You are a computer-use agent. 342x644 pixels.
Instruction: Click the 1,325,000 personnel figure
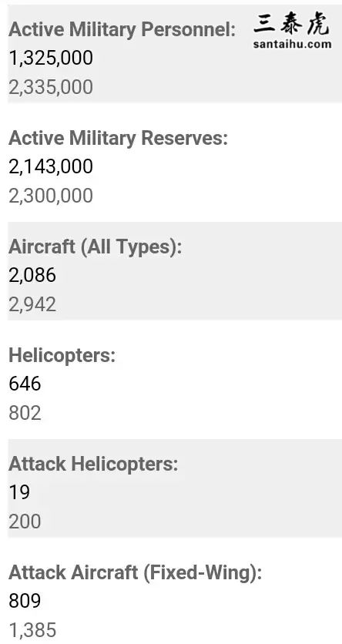point(51,59)
